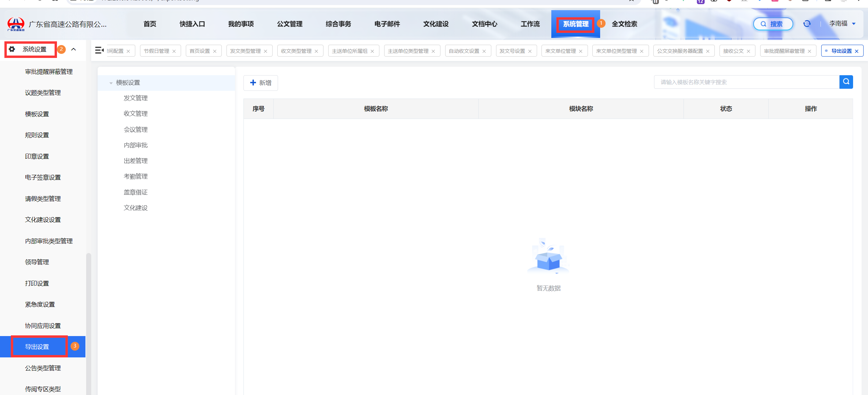
Task: Open the 公文管理 top menu
Action: 290,24
